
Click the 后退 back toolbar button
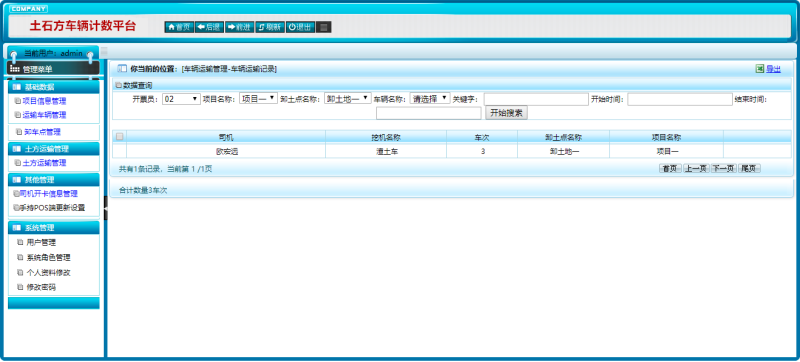209,27
